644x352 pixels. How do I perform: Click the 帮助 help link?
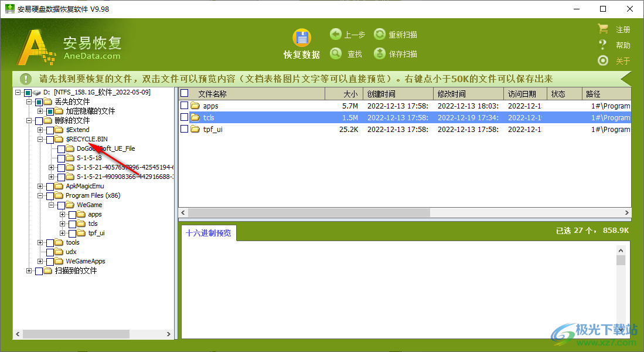click(623, 45)
